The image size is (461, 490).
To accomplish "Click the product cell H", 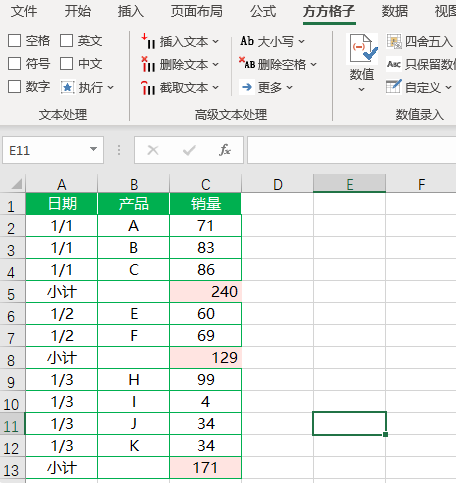I will pyautogui.click(x=134, y=380).
